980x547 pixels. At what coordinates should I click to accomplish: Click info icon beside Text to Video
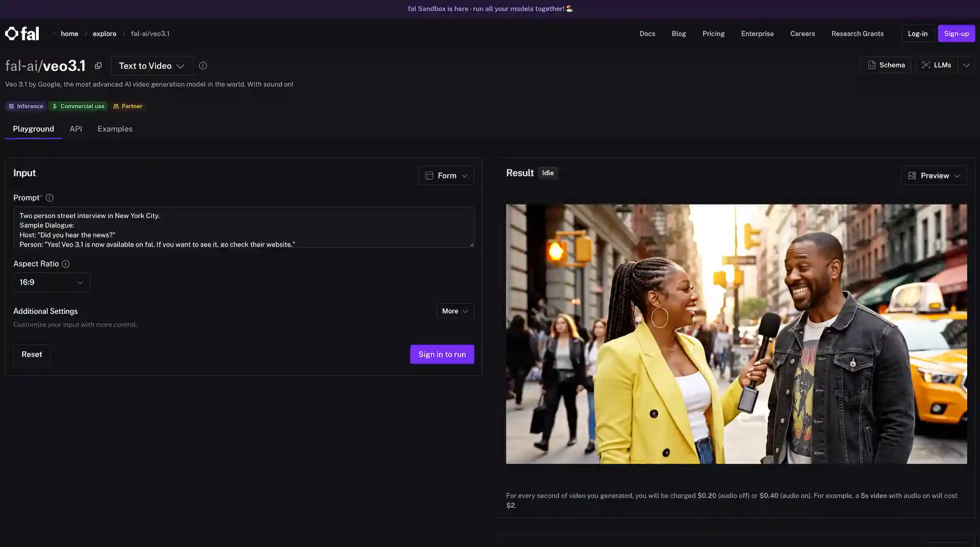click(x=203, y=66)
